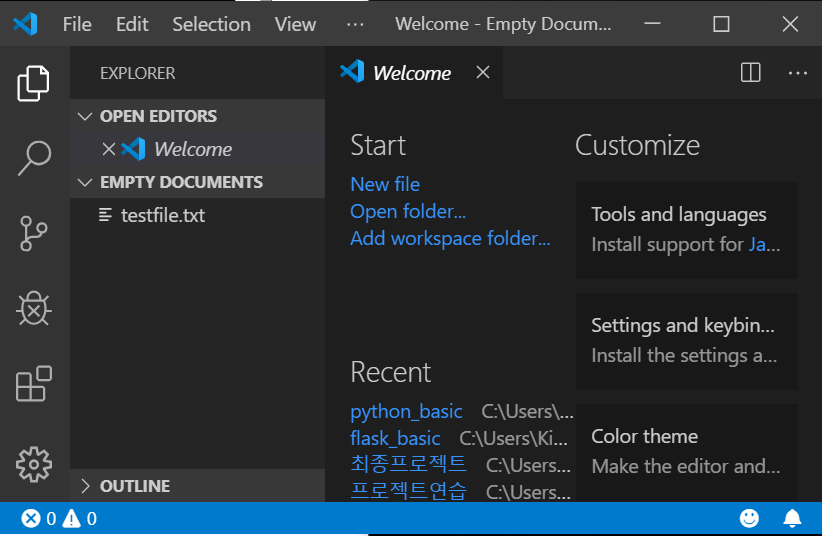Select the Welcome editor tab

point(412,73)
